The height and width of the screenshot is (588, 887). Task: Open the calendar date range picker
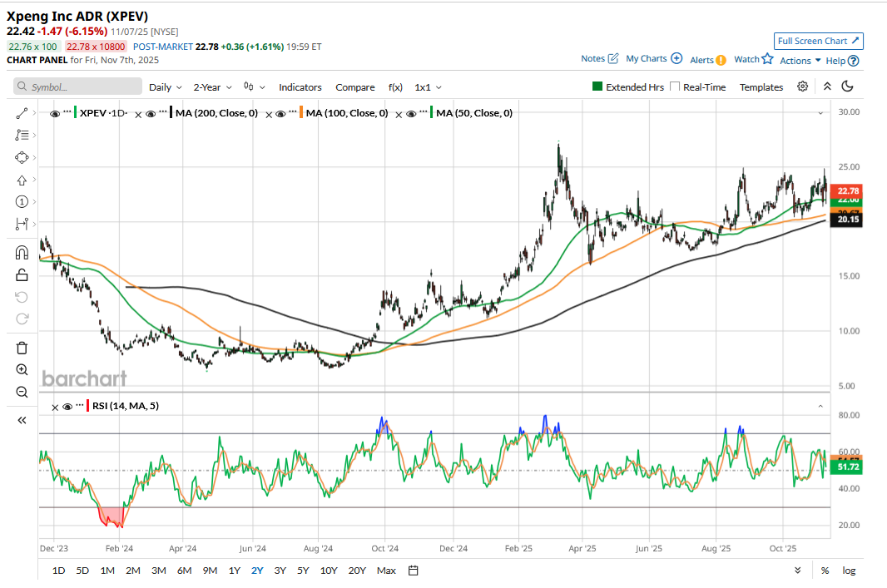tap(414, 571)
